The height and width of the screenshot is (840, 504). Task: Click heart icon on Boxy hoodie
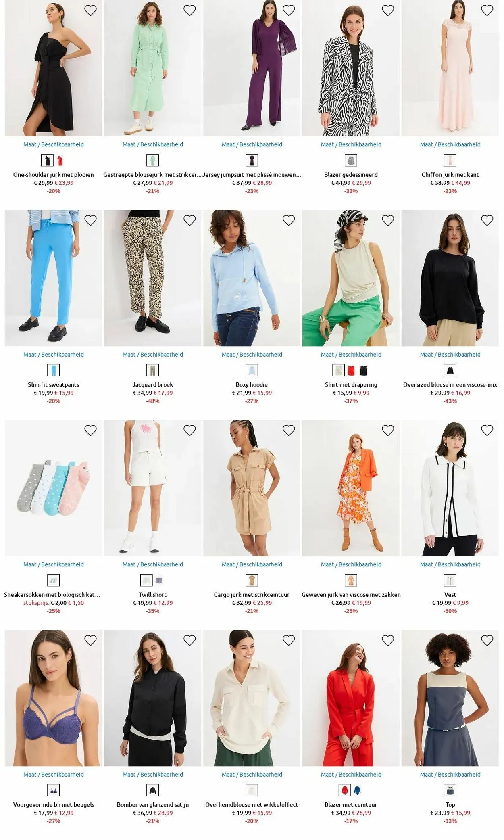(x=289, y=220)
